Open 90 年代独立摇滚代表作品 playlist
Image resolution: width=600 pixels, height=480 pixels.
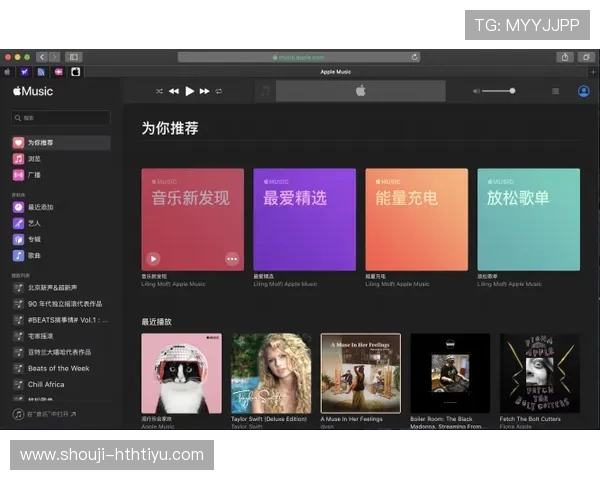(x=61, y=304)
